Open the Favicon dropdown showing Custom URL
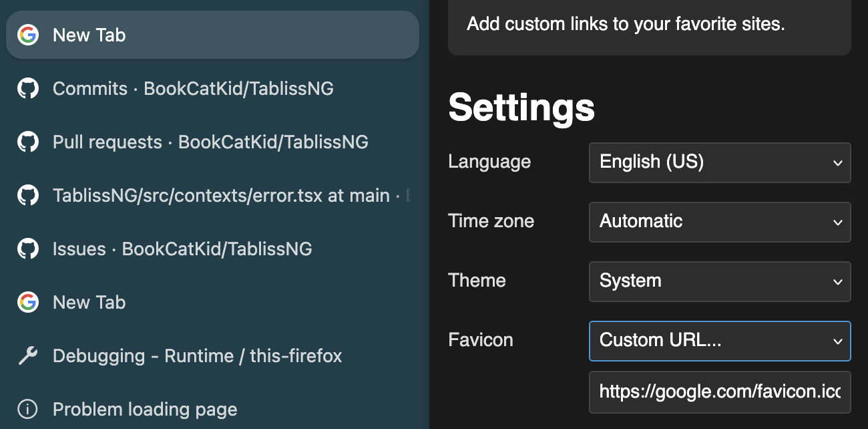The width and height of the screenshot is (868, 429). (x=719, y=341)
